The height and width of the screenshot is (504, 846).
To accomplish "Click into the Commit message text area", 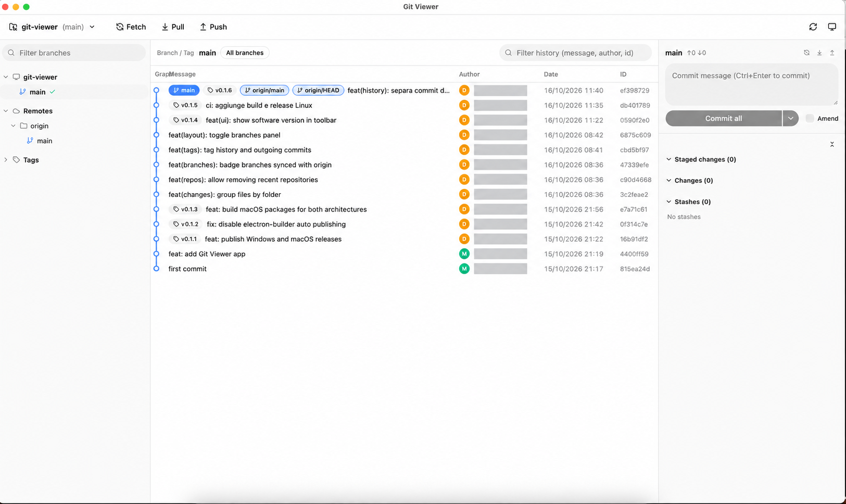I will point(752,84).
